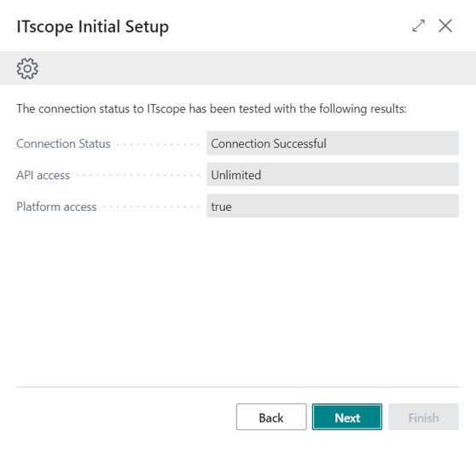The image size is (476, 449).
Task: Click the API access field label
Action: point(44,175)
